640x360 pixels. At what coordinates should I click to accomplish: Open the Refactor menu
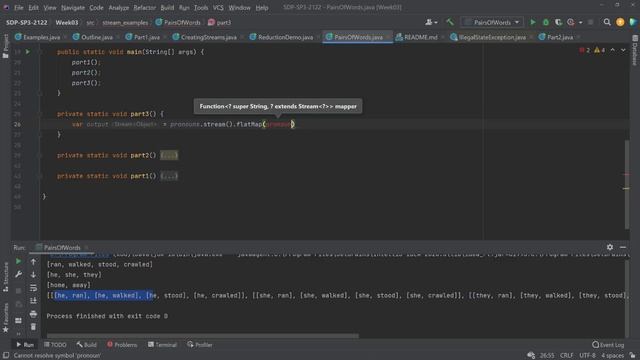coord(144,7)
